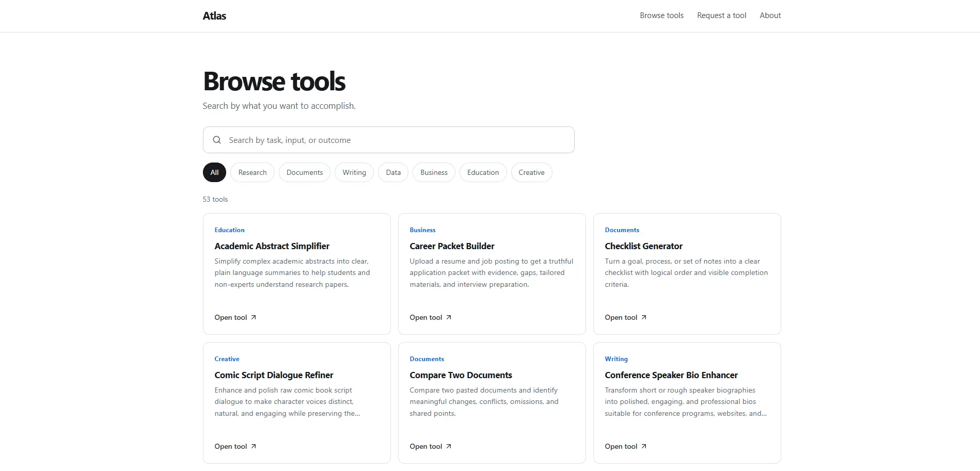This screenshot has width=980, height=471.
Task: Open tool link for Conference Speaker Bio Enhancer
Action: click(626, 446)
